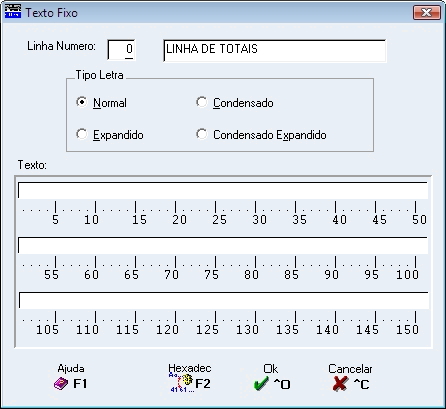Open the Hexadec converter icon

click(x=181, y=383)
